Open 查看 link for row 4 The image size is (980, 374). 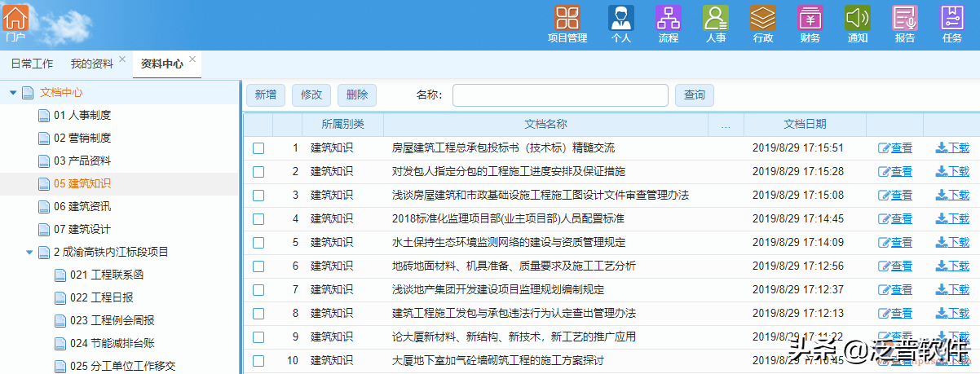click(x=895, y=219)
